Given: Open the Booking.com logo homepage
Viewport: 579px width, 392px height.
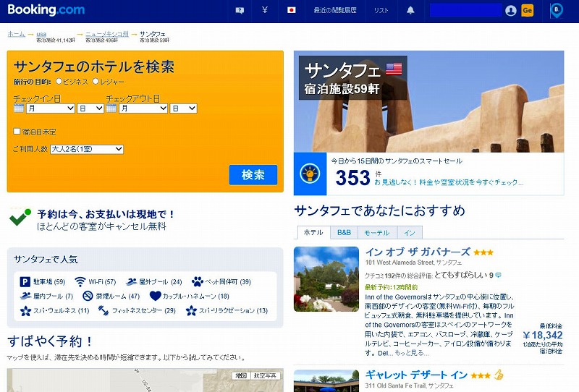Looking at the screenshot, I should 46,9.
